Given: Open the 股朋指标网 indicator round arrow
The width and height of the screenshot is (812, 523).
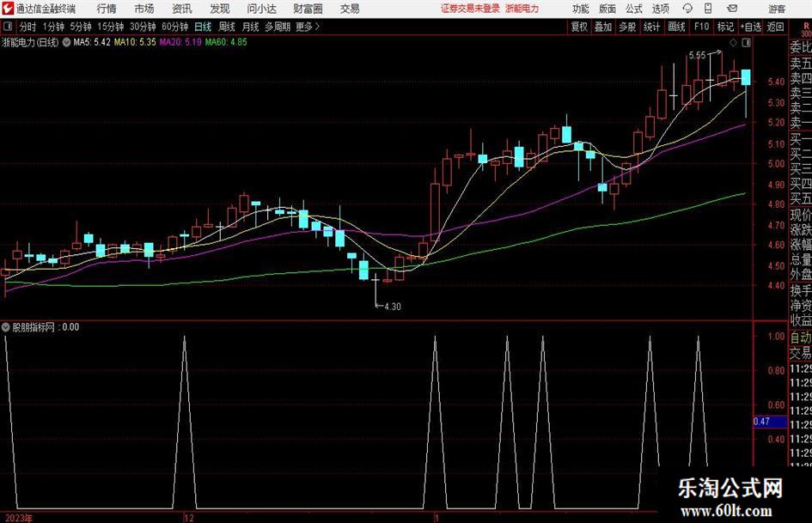Looking at the screenshot, I should 6,327.
